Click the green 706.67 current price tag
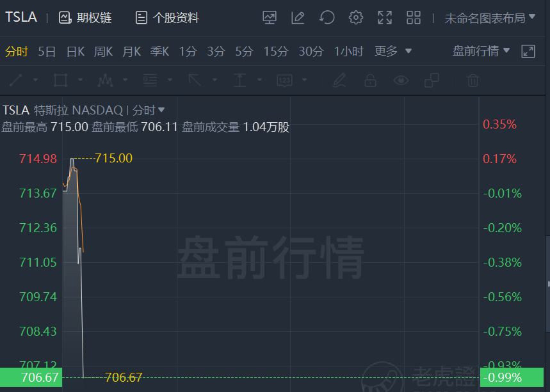Viewport: 550px width, 392px height. click(31, 377)
